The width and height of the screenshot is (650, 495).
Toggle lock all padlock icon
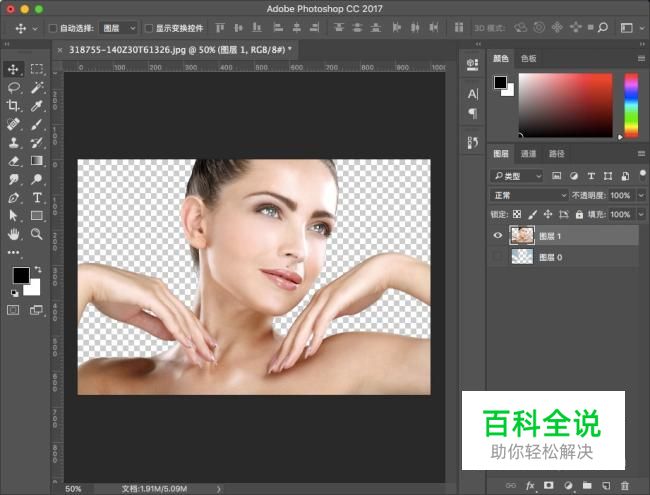coord(579,214)
